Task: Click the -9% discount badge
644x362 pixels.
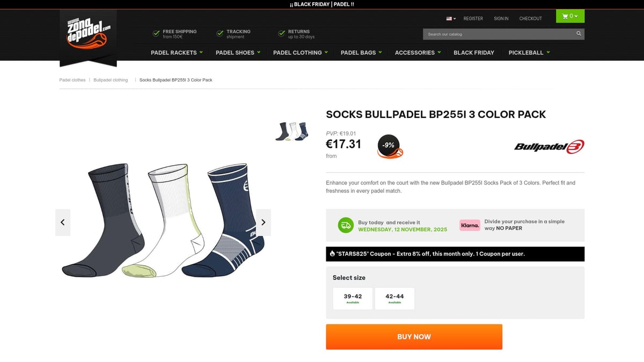Action: click(x=387, y=145)
